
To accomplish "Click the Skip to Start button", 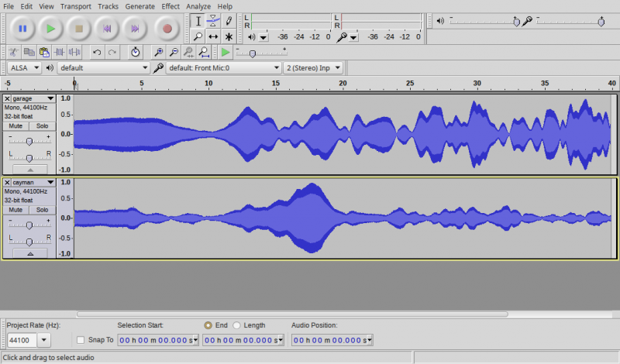I will (x=107, y=29).
